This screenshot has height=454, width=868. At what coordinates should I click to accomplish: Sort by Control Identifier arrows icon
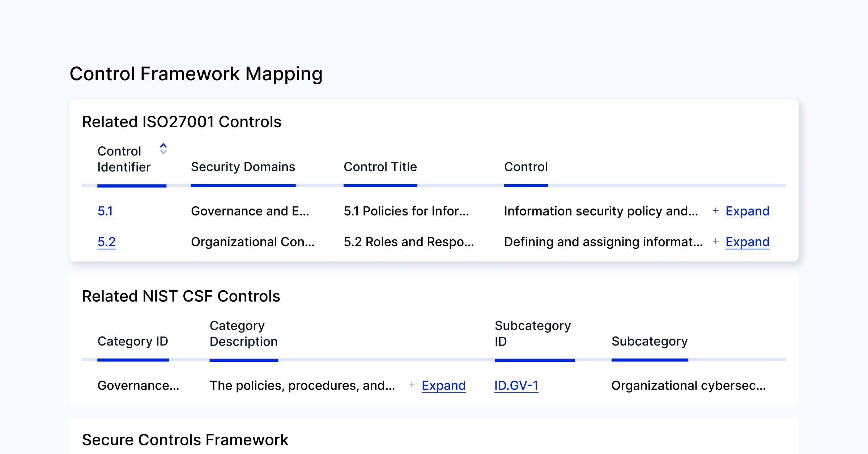click(163, 149)
